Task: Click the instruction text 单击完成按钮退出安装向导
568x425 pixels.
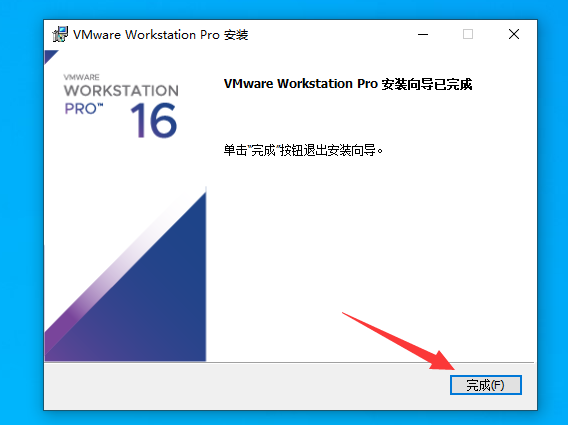Action: coord(303,150)
